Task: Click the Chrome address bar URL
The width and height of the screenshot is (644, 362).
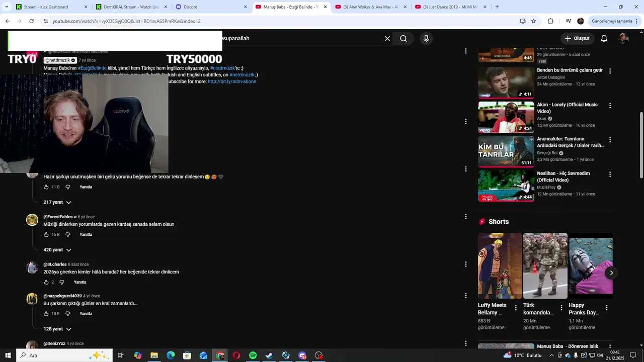Action: coord(127,21)
